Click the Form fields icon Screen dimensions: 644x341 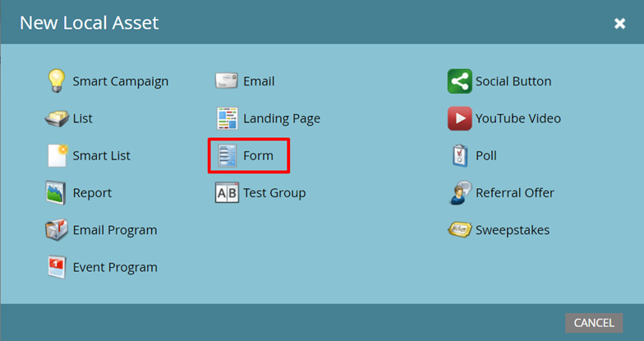coord(227,155)
